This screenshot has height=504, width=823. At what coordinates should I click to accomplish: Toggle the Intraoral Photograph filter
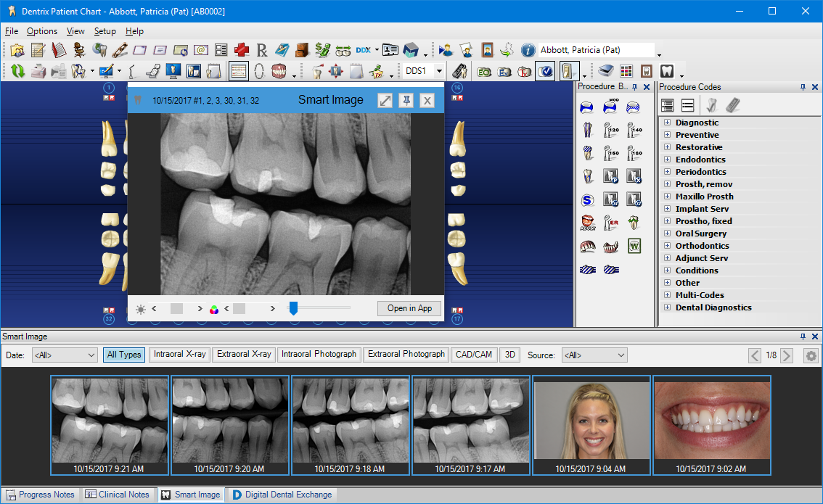tap(319, 355)
